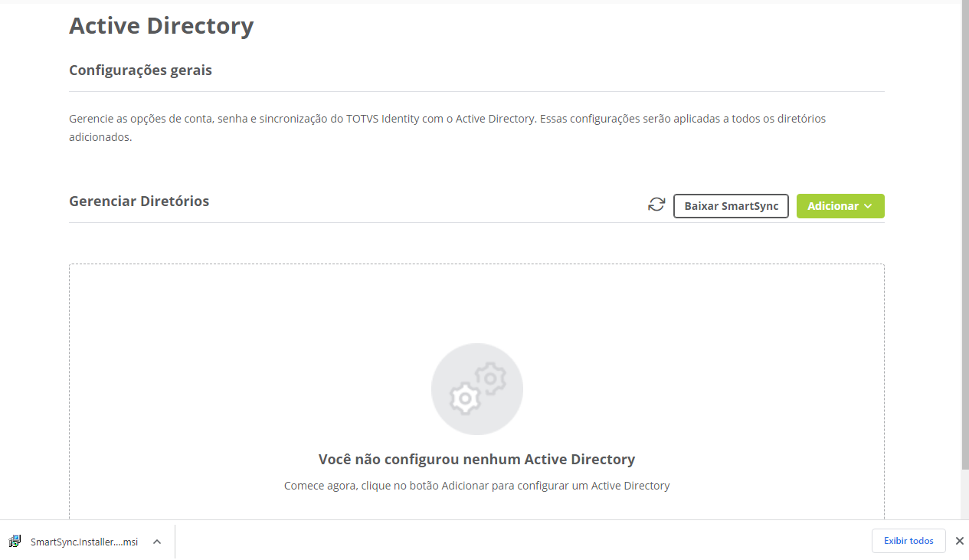Click the scrollbar track below the thumb

[965, 494]
